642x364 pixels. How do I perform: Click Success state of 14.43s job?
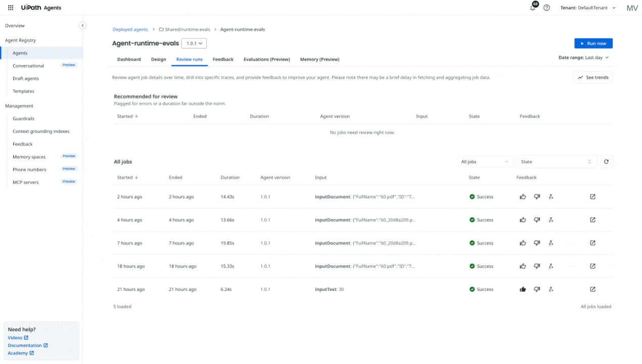[481, 197]
